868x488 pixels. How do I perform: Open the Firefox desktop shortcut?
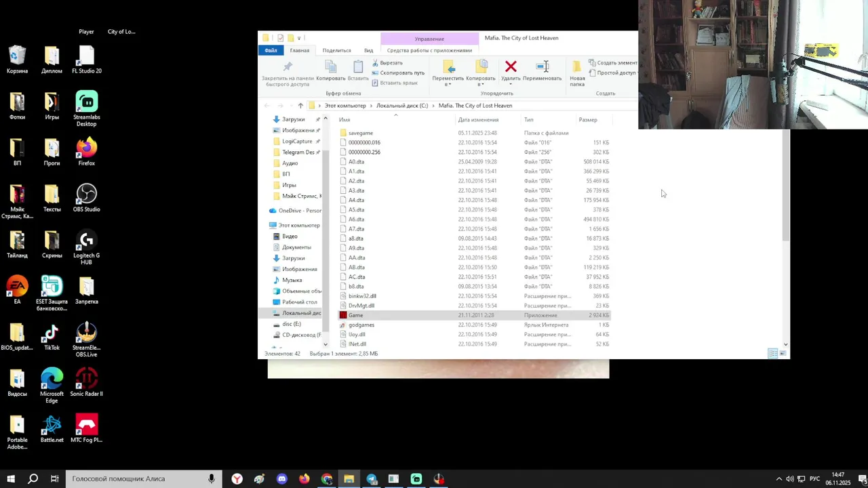[86, 152]
